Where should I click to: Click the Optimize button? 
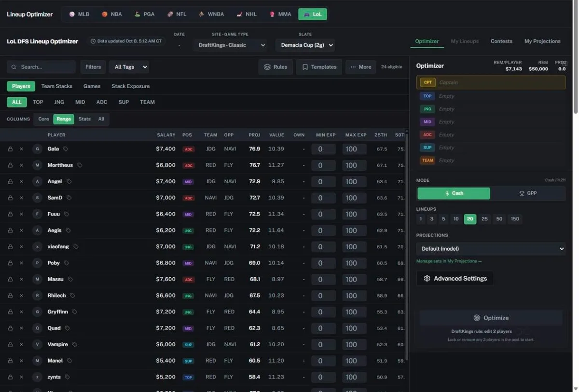(491, 318)
